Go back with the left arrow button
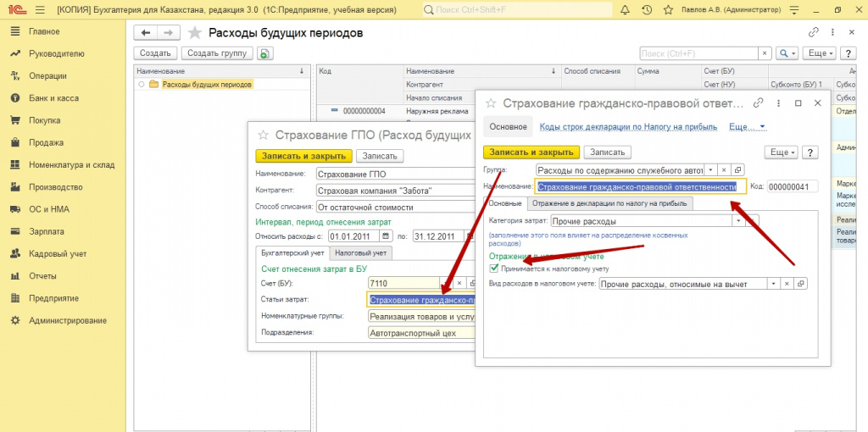868x432 pixels. click(x=146, y=33)
